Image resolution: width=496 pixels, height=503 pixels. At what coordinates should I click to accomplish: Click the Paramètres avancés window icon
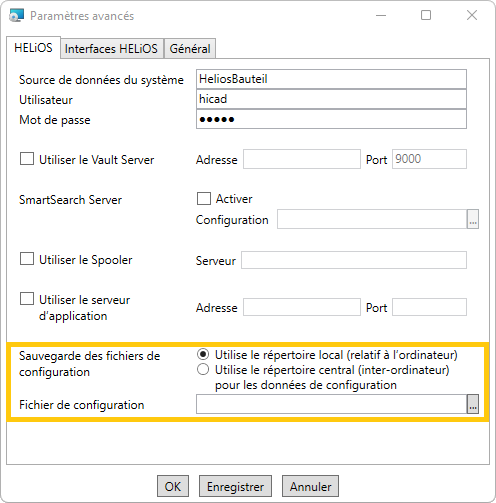(16, 15)
